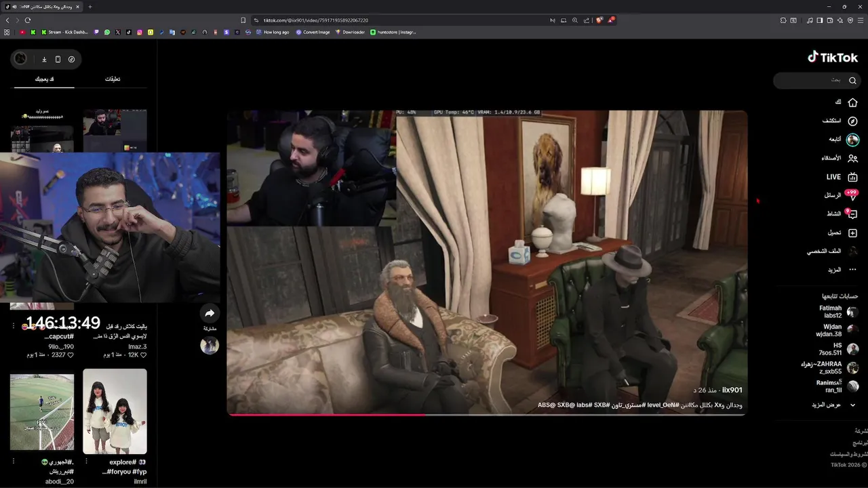Screen dimensions: 868x488
Task: Open the browser extensions puzzle icon
Action: [783, 20]
